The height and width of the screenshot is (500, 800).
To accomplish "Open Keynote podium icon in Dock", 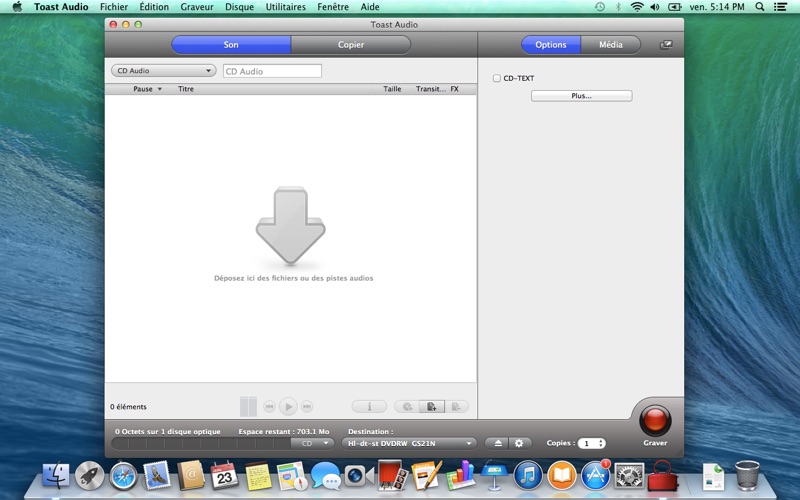I will [x=494, y=475].
